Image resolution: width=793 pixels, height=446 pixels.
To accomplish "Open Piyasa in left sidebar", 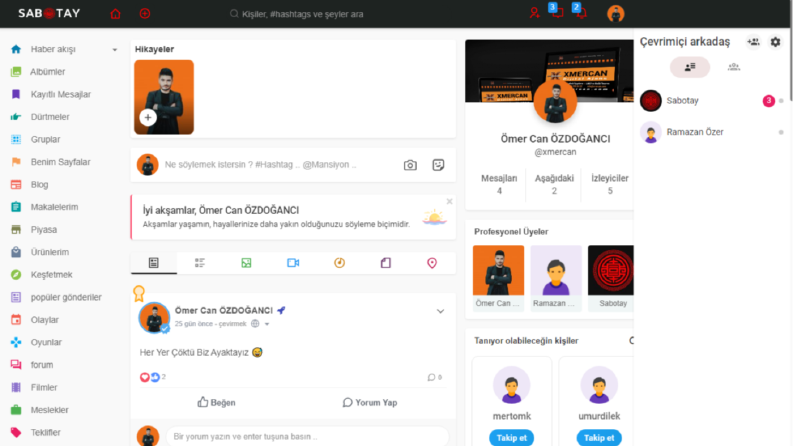I will click(44, 230).
